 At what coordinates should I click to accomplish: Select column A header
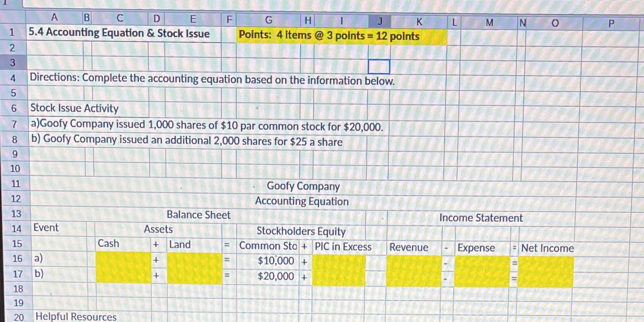54,18
